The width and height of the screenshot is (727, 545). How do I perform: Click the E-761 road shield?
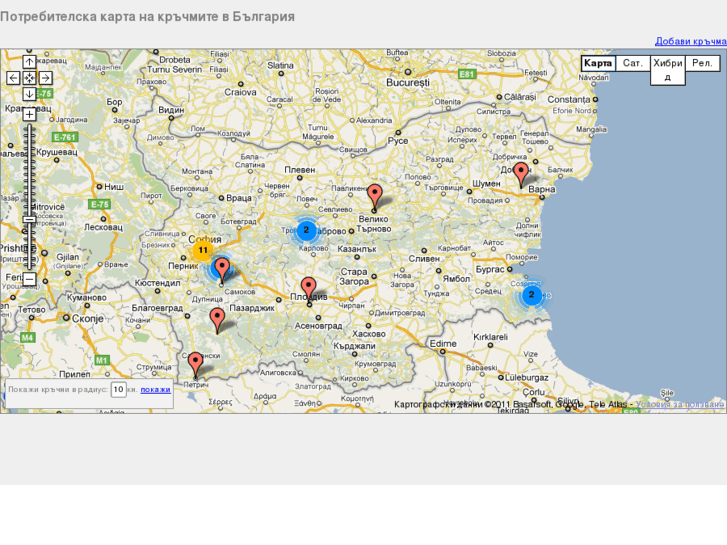click(65, 137)
